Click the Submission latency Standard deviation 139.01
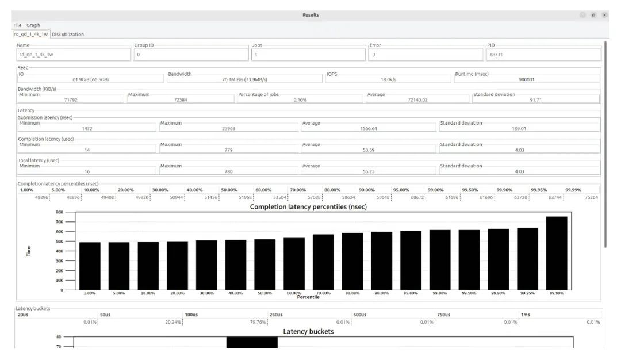Image resolution: width=621 pixels, height=364 pixels. [x=519, y=129]
